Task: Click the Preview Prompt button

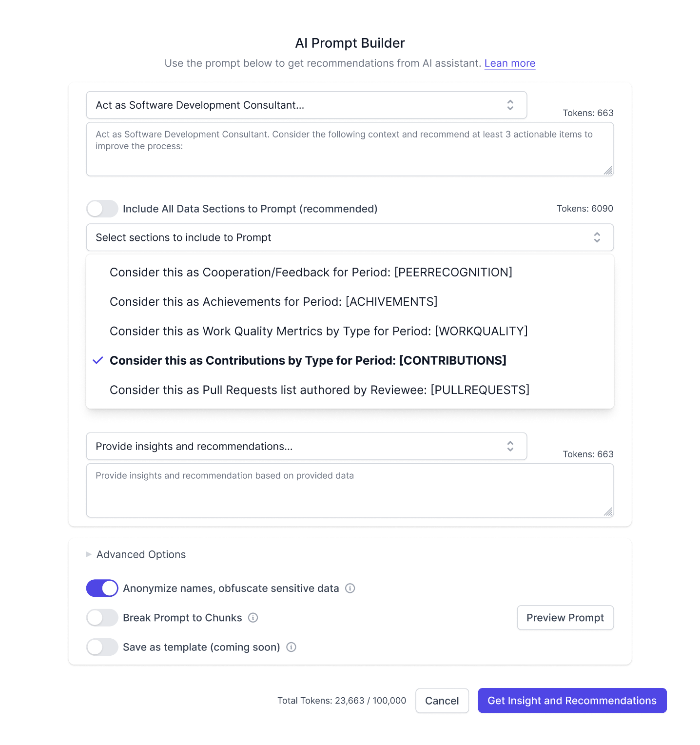Action: [565, 618]
